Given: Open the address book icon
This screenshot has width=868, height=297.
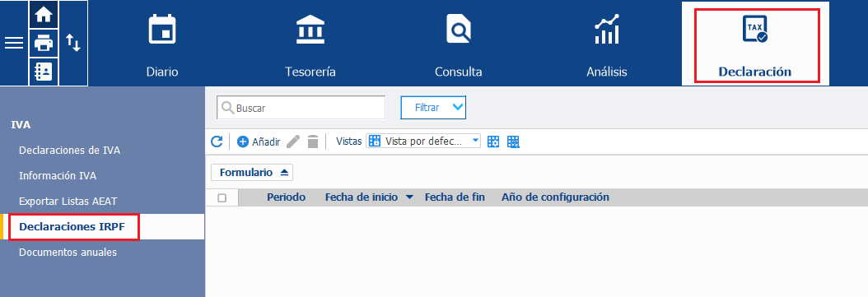Looking at the screenshot, I should click(x=43, y=72).
